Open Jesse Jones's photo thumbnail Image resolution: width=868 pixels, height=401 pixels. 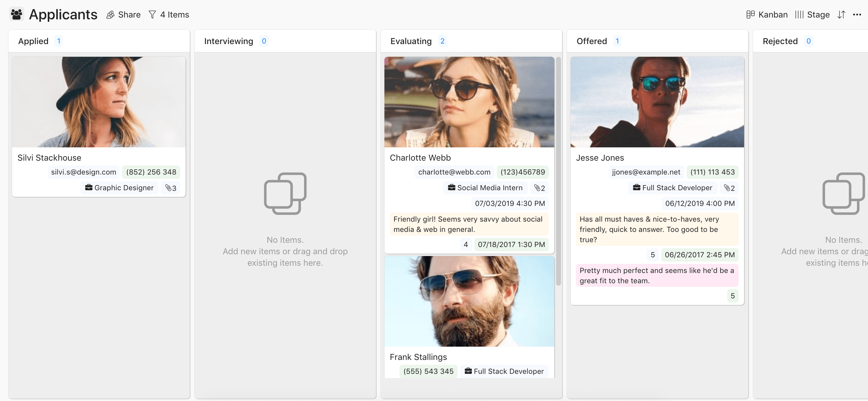tap(657, 102)
